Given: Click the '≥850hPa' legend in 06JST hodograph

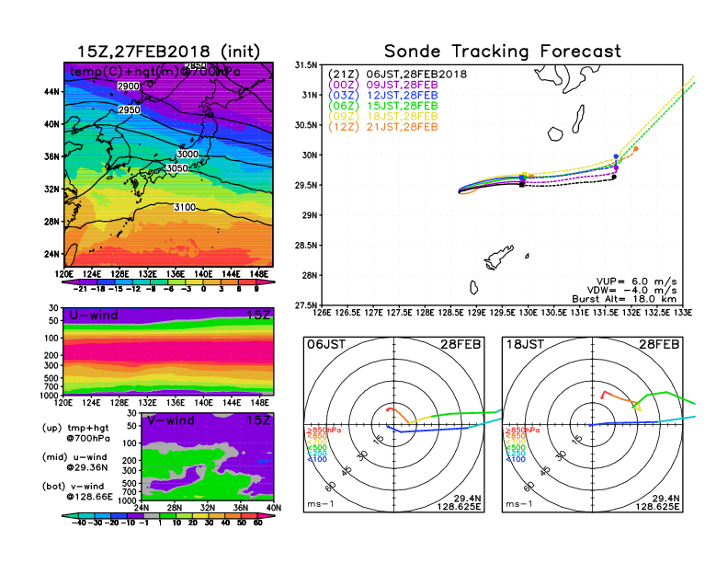Looking at the screenshot, I should point(324,431).
